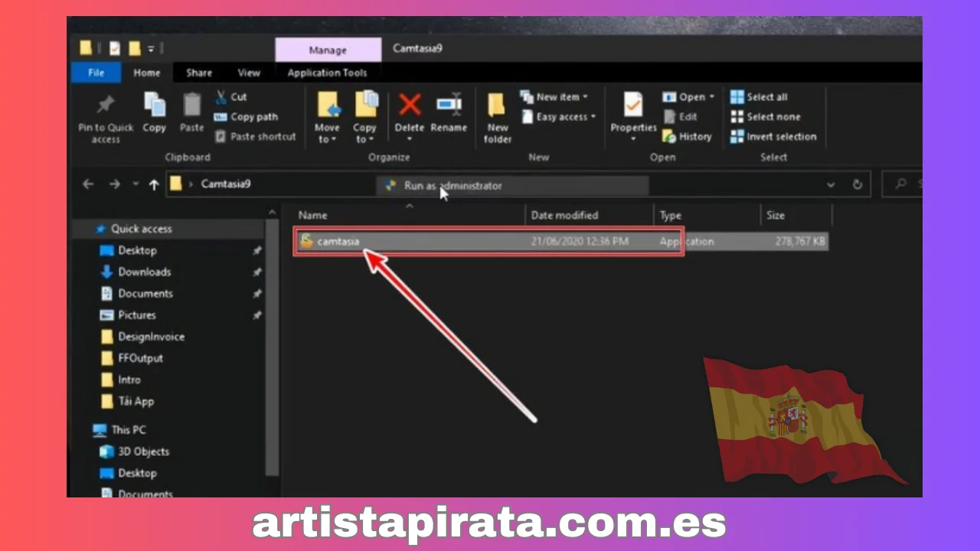This screenshot has width=980, height=551.
Task: Open Documents under Quick access
Action: tap(145, 293)
